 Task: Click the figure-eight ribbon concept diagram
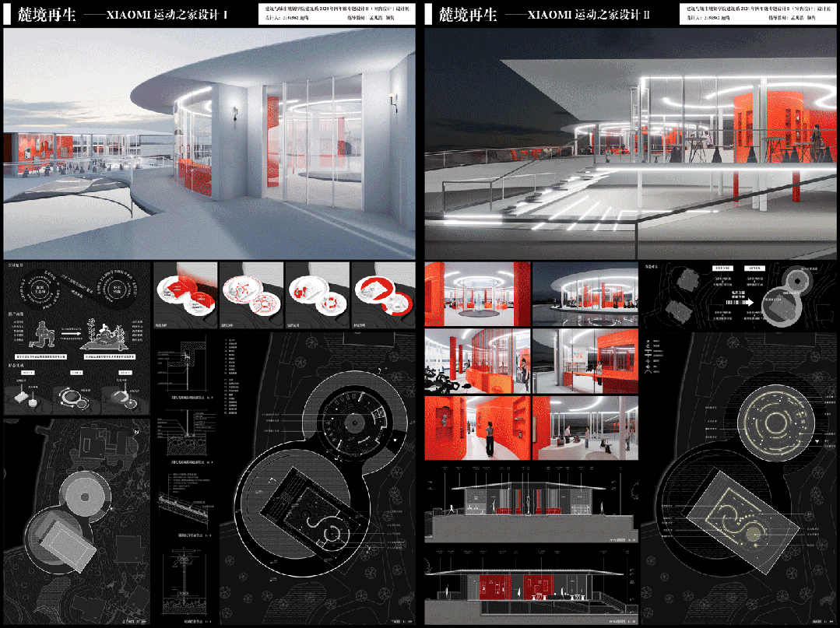(x=77, y=289)
